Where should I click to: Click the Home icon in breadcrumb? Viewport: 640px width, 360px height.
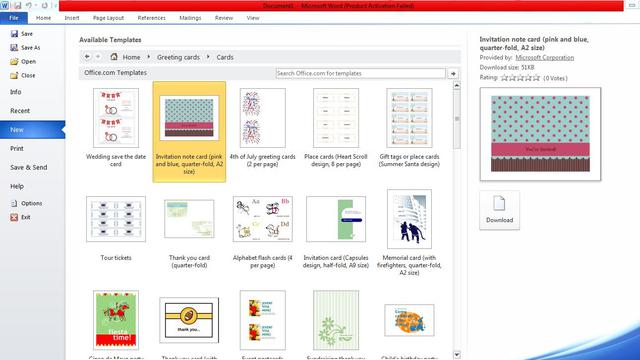pos(114,57)
